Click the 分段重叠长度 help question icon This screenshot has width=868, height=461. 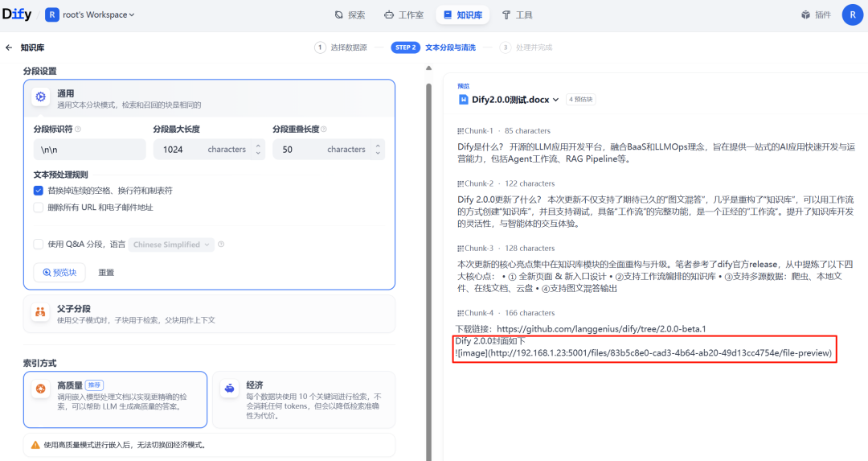click(x=324, y=129)
